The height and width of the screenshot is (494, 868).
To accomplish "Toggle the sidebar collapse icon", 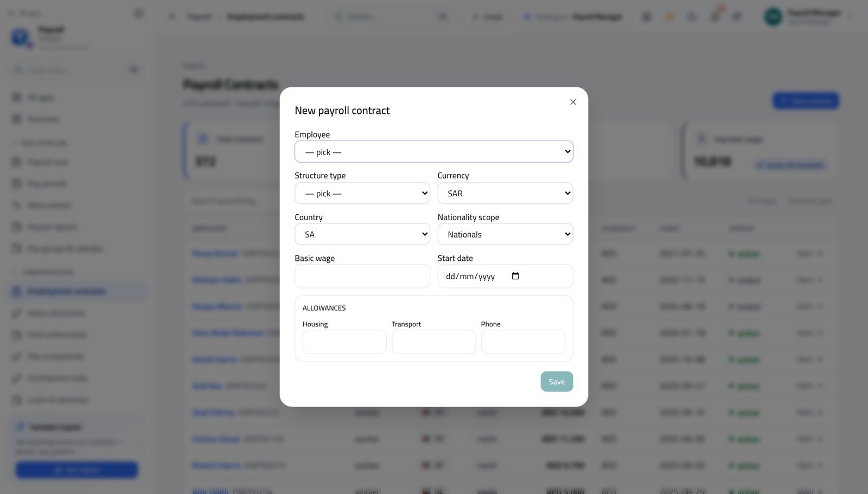I will point(139,13).
